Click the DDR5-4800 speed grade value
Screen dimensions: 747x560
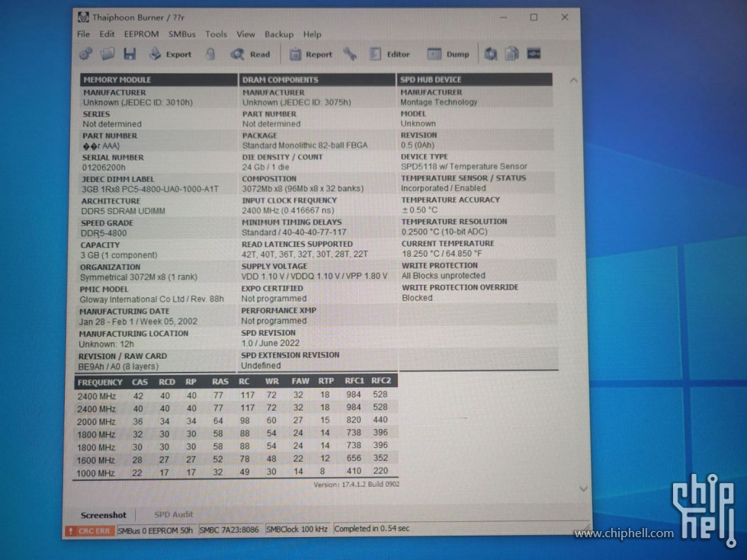click(x=104, y=233)
